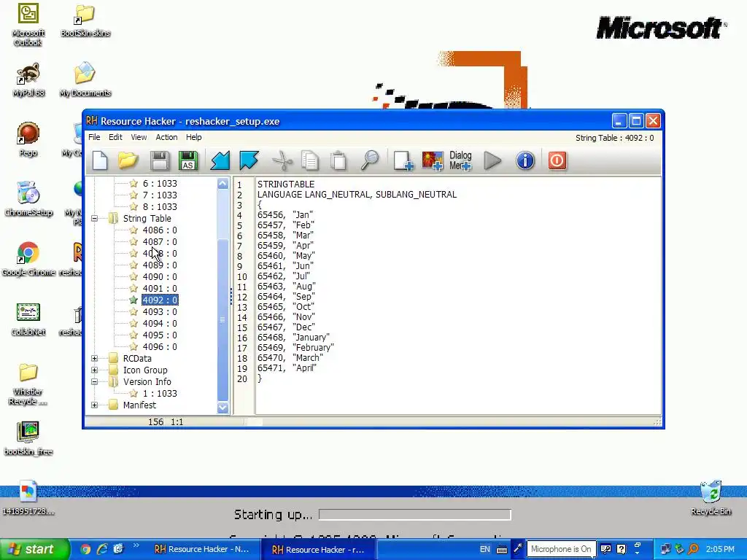Click the blue Info icon
747x560 pixels.
[525, 160]
